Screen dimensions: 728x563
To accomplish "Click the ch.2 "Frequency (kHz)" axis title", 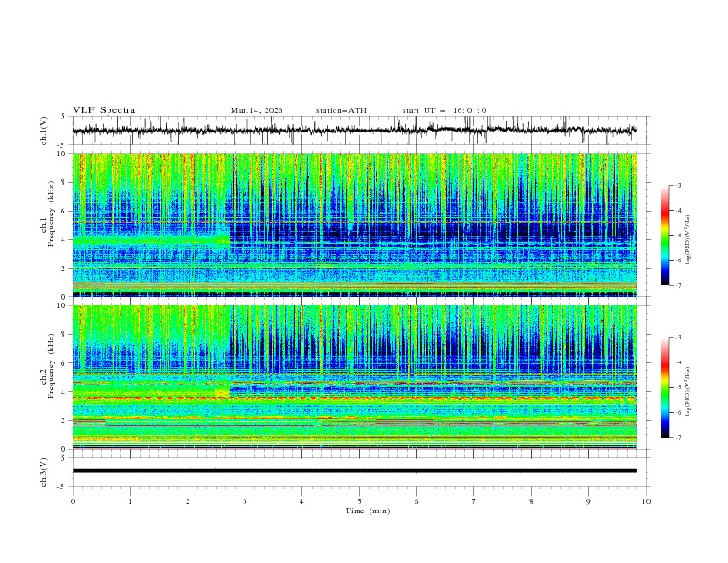I will (x=51, y=366).
